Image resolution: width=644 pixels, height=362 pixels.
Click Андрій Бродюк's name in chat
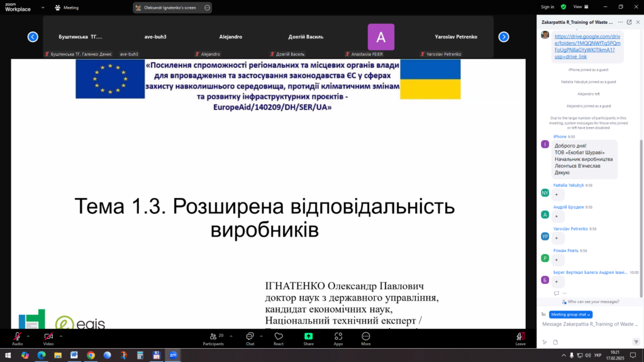[x=569, y=207]
